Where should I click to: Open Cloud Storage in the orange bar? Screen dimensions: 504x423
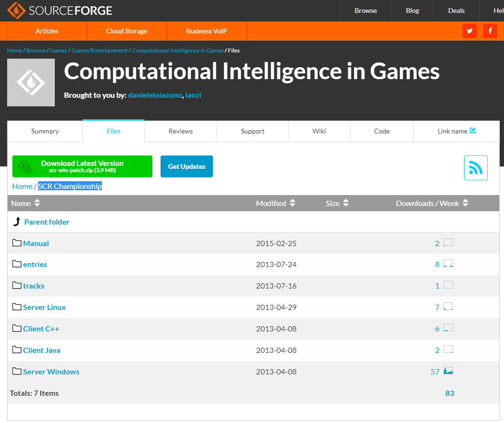click(127, 31)
